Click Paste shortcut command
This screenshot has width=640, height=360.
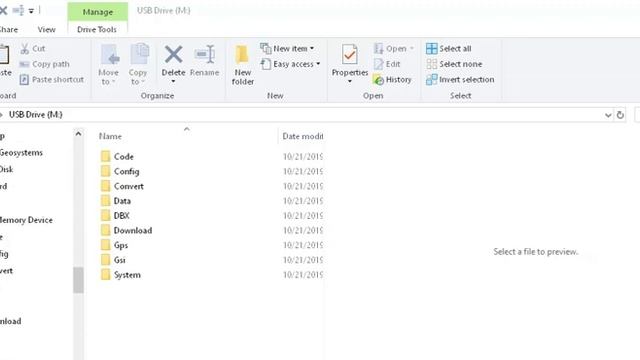52,80
